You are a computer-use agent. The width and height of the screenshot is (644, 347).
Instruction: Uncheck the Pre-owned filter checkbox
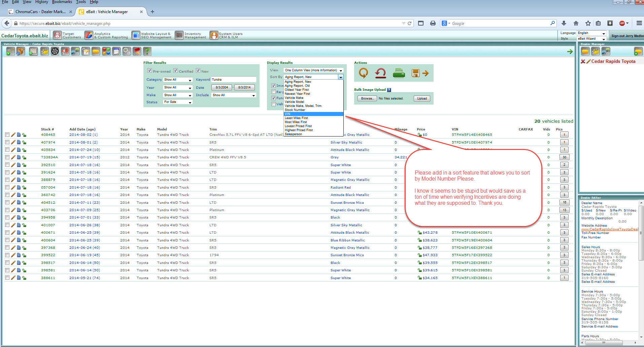coord(149,71)
